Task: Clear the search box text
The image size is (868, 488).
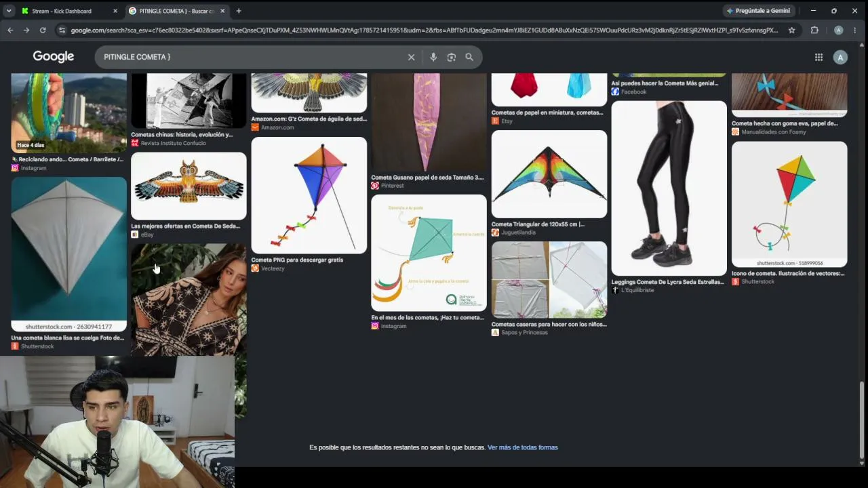Action: tap(411, 57)
